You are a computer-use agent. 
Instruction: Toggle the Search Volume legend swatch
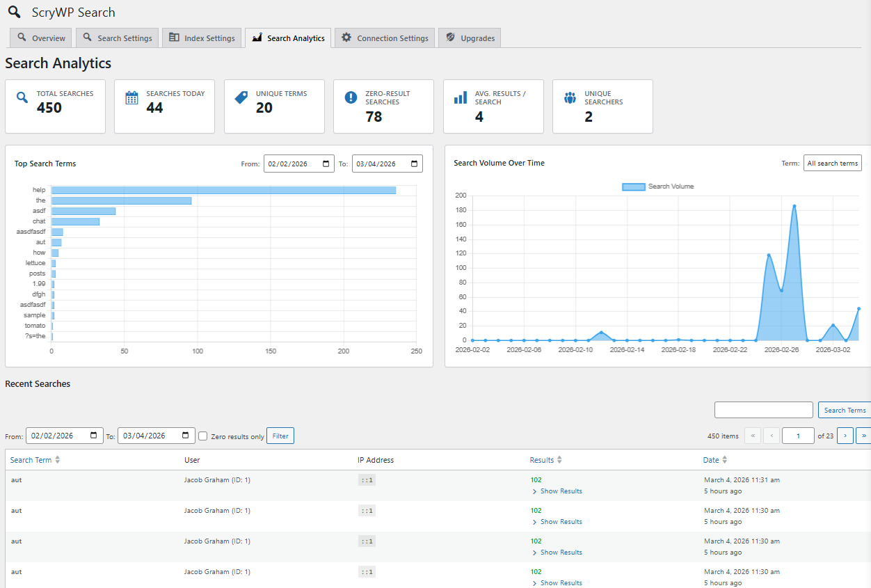click(x=633, y=186)
